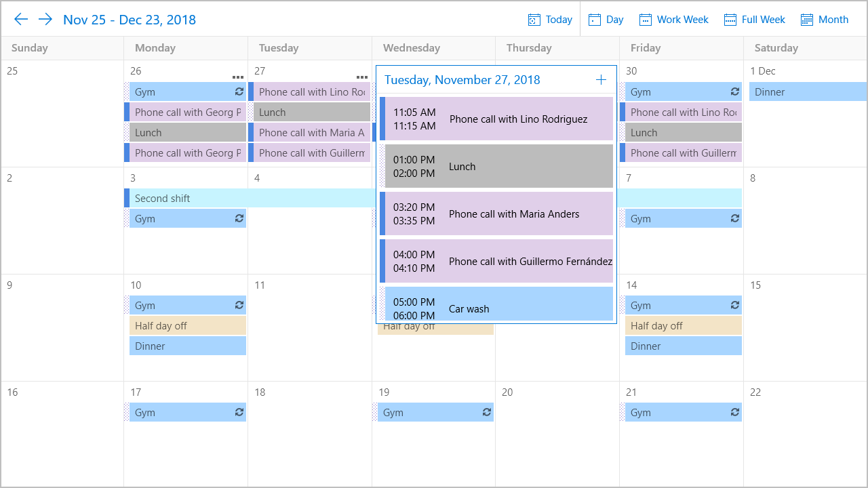
Task: Click the back arrow to previous period
Action: coord(21,19)
